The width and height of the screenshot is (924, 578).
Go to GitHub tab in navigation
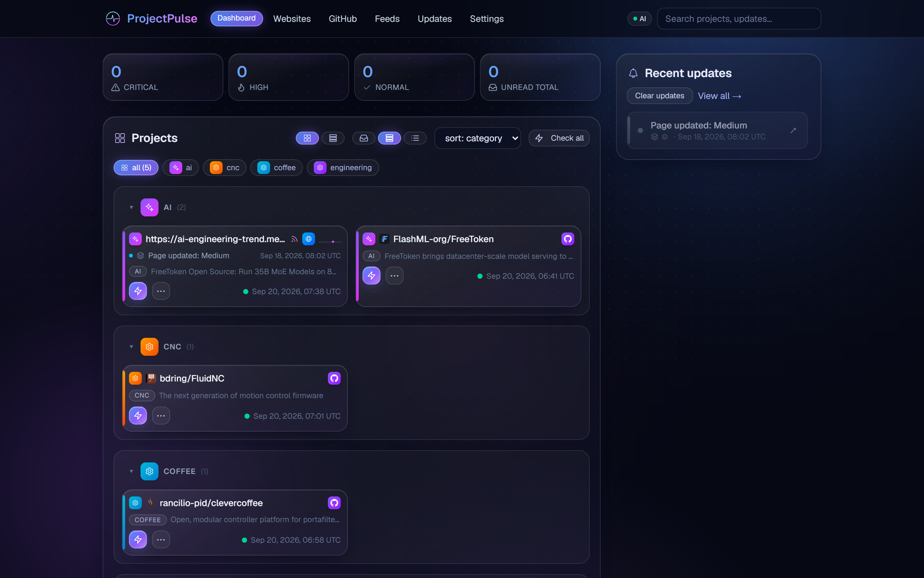(x=343, y=19)
